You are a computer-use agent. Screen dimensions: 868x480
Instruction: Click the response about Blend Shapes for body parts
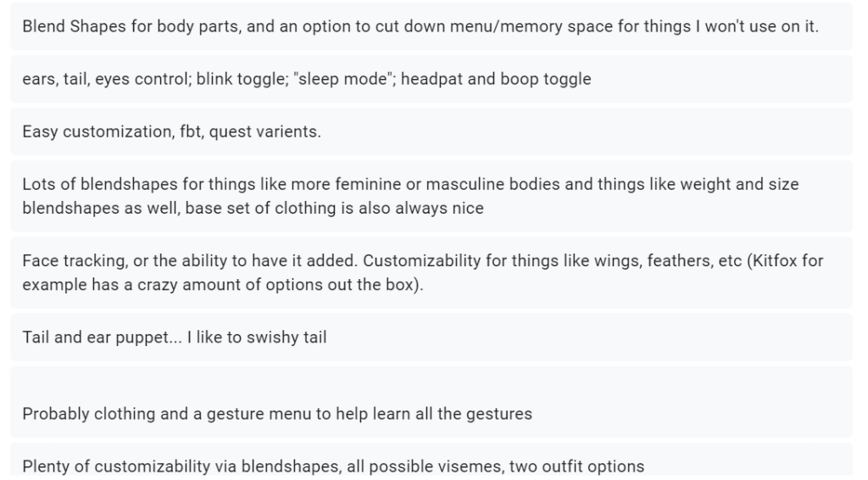click(420, 26)
